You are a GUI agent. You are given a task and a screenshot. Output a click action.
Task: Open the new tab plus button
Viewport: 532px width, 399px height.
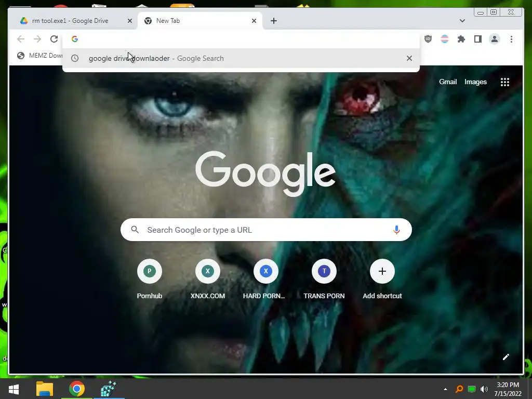(x=273, y=21)
